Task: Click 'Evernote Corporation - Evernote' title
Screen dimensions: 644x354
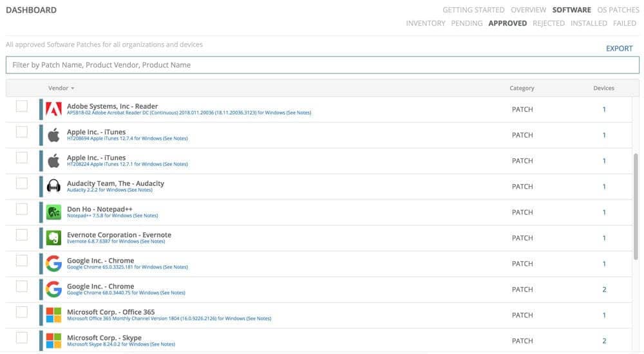Action: point(119,235)
